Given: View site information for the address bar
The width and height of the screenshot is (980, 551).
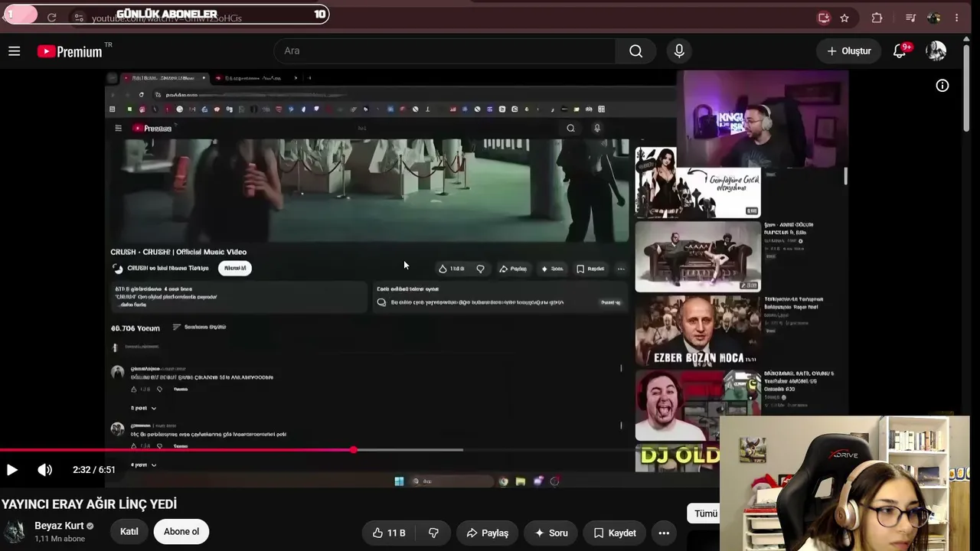Looking at the screenshot, I should pyautogui.click(x=79, y=17).
